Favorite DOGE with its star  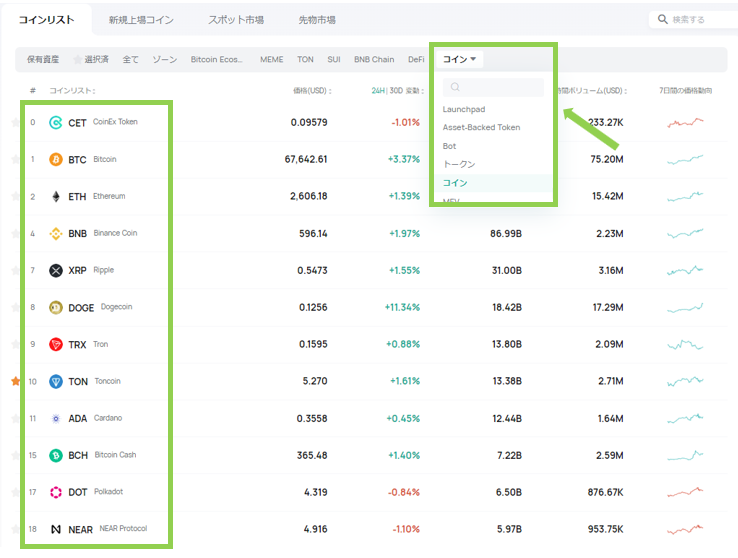[x=16, y=307]
